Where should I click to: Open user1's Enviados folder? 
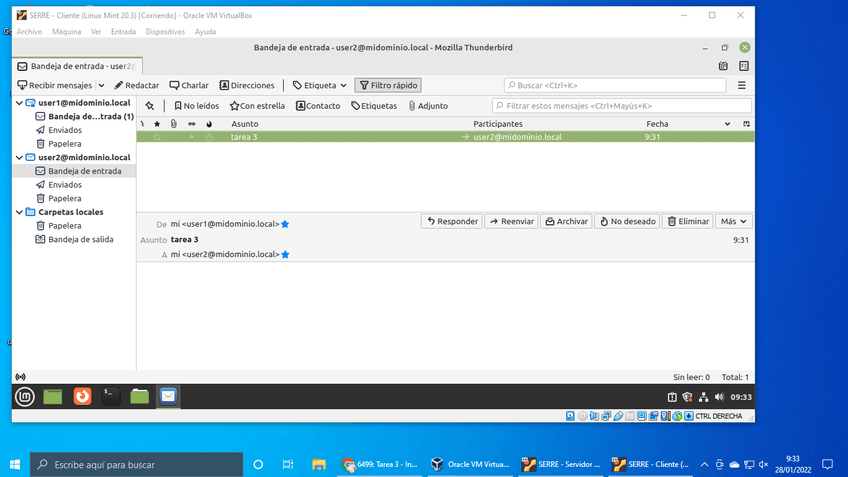click(x=58, y=130)
